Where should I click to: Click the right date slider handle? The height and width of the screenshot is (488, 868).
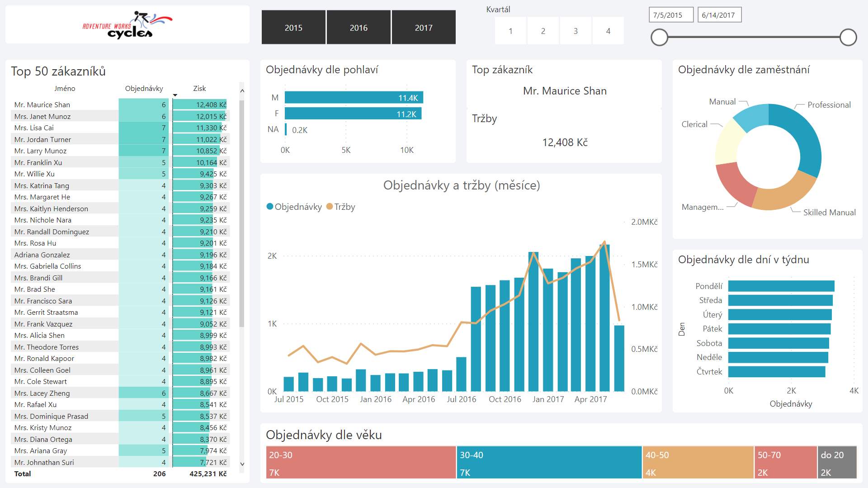(x=848, y=37)
